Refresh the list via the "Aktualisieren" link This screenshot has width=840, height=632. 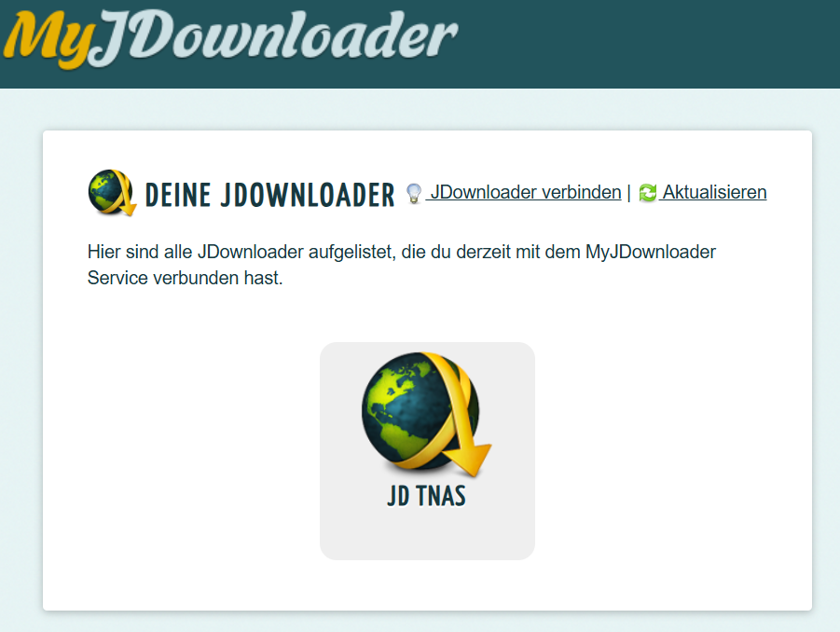[714, 193]
